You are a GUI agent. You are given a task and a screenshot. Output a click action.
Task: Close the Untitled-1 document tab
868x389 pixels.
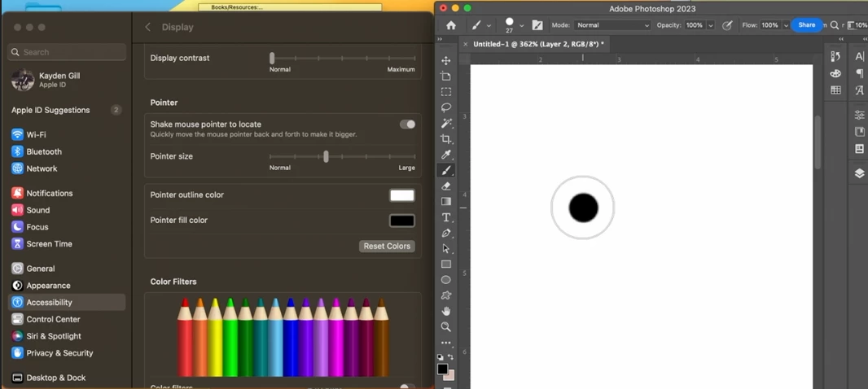(x=465, y=44)
